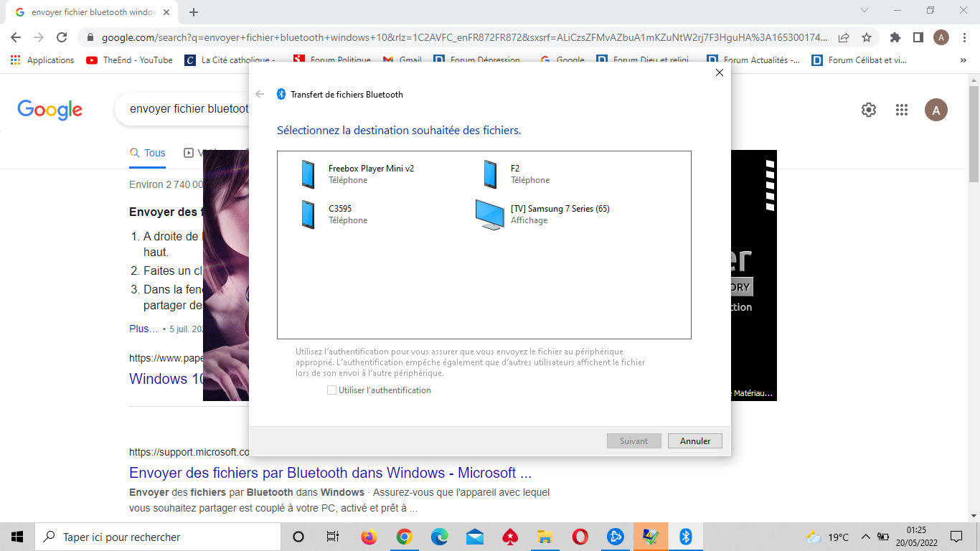Open the La Cité catholique bookmark
Image resolution: width=980 pixels, height=551 pixels.
click(x=231, y=60)
